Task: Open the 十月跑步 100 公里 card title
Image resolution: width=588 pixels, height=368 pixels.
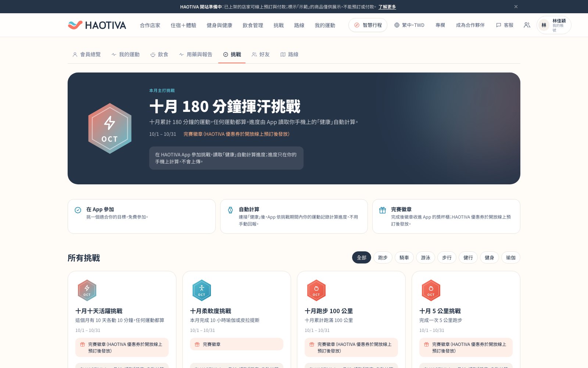Action: tap(329, 311)
